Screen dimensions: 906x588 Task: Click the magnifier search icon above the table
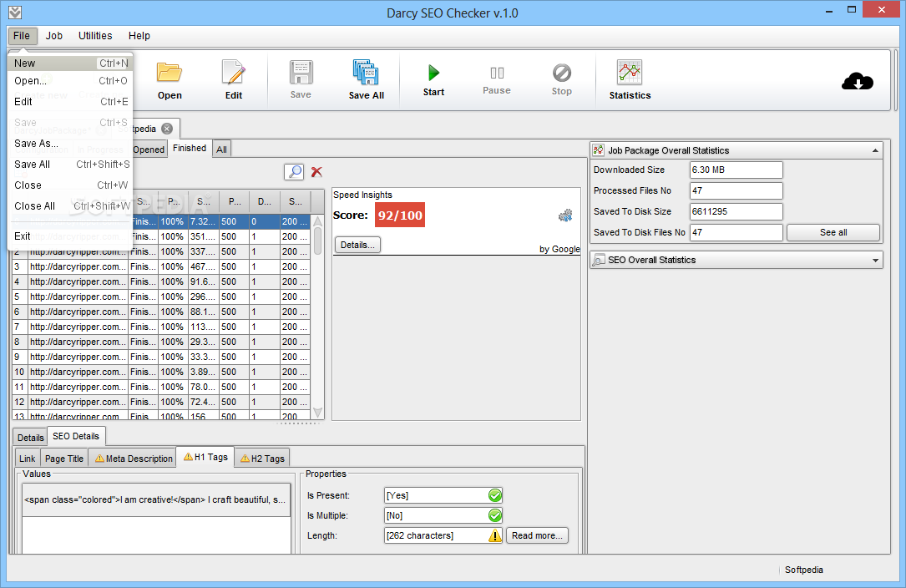[x=295, y=172]
